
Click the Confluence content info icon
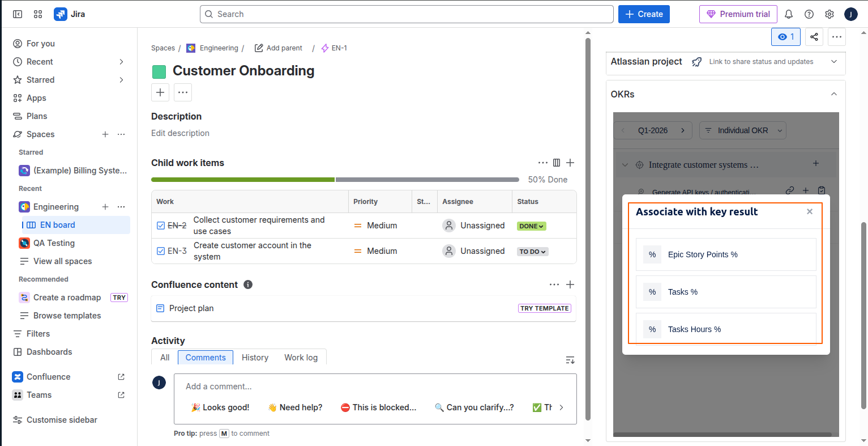tap(248, 284)
